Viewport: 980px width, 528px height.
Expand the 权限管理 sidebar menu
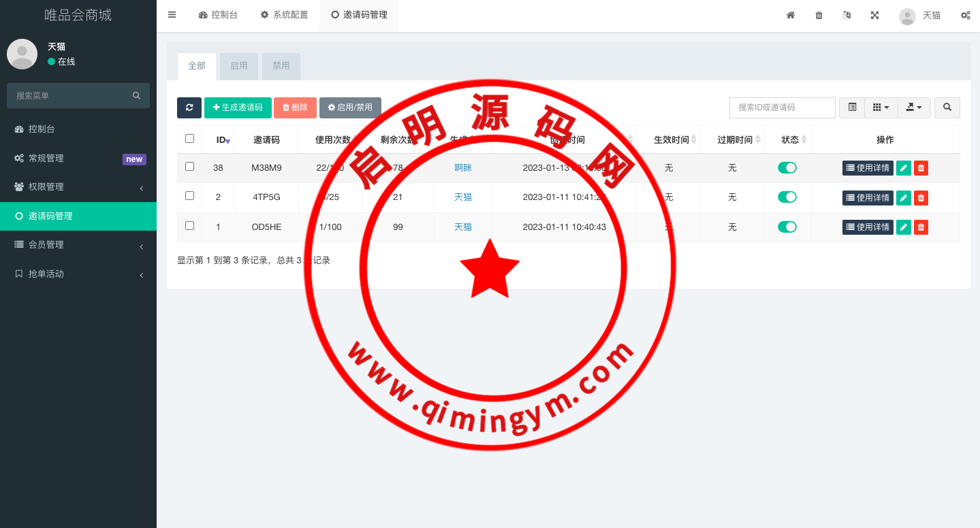click(x=78, y=187)
